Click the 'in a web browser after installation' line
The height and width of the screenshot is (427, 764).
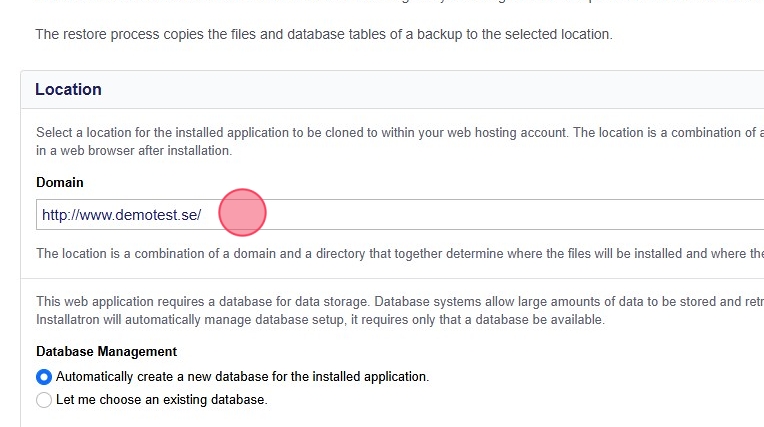[x=134, y=151]
